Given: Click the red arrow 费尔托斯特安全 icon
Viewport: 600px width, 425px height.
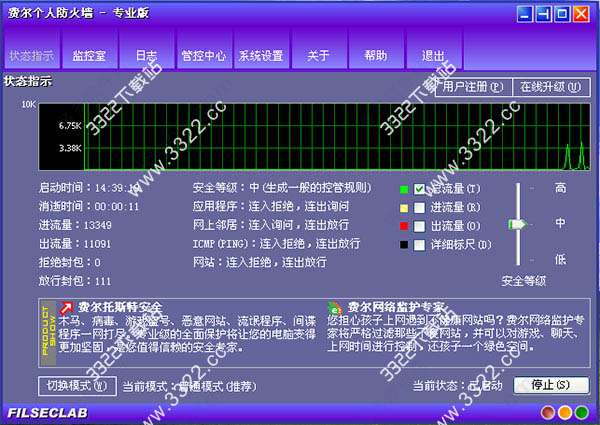Looking at the screenshot, I should pyautogui.click(x=66, y=308).
